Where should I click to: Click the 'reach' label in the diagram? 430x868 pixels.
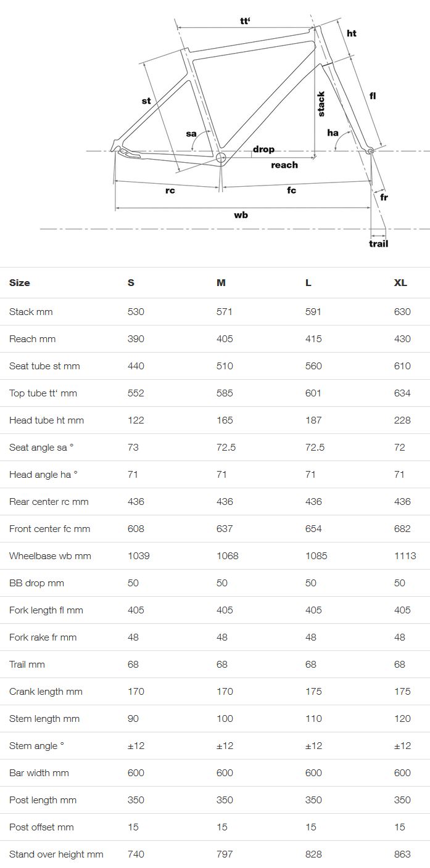coord(284,165)
